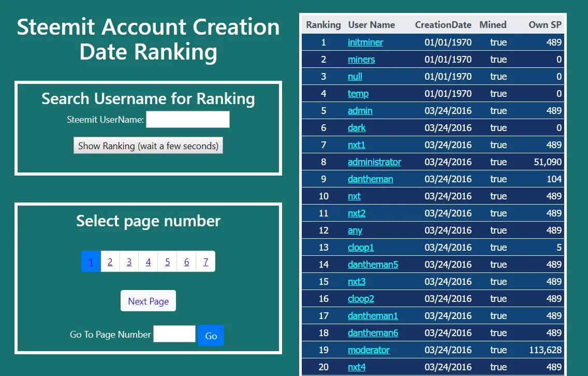Go to page 6
Viewport: 588px width, 376px height.
(186, 262)
